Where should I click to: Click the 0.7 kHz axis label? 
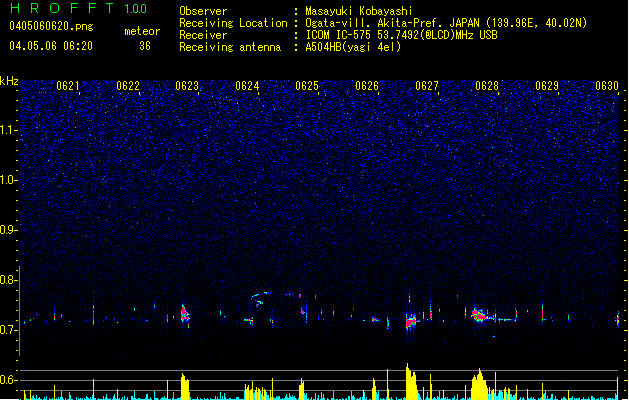(9, 330)
